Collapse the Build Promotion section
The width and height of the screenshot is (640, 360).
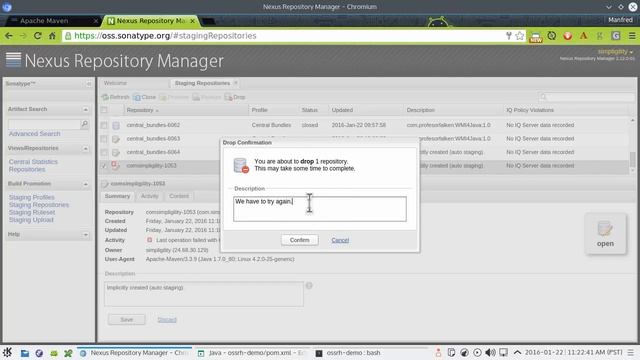85,184
